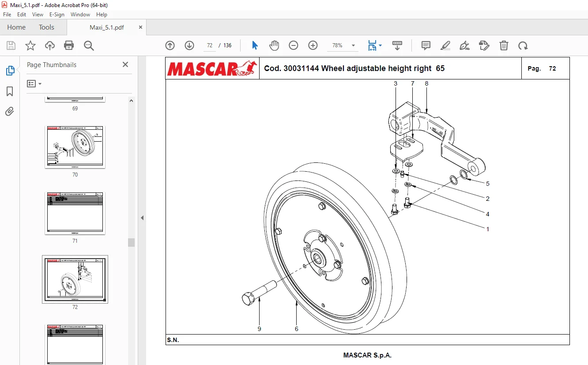
Task: Rotate the page with rotate icon
Action: [523, 45]
